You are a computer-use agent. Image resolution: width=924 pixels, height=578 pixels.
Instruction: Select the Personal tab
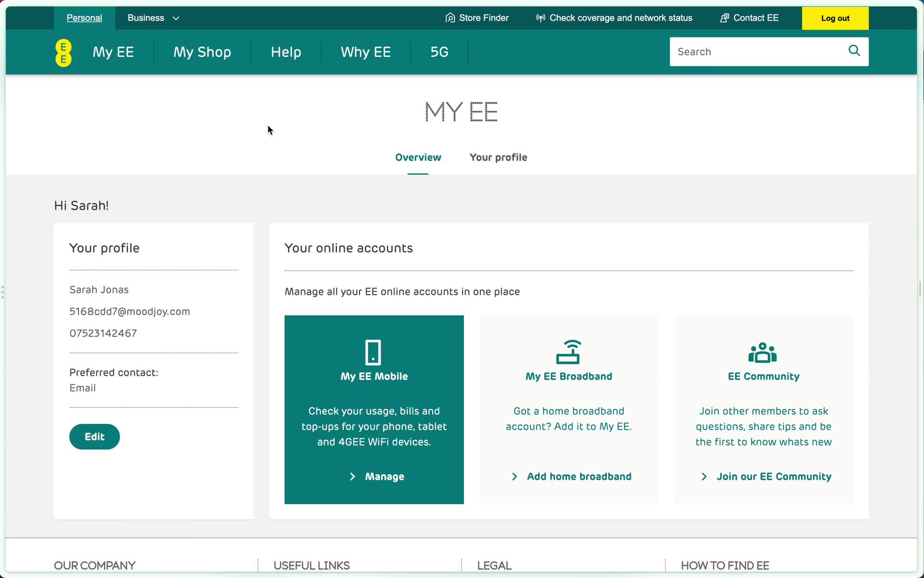click(x=84, y=18)
